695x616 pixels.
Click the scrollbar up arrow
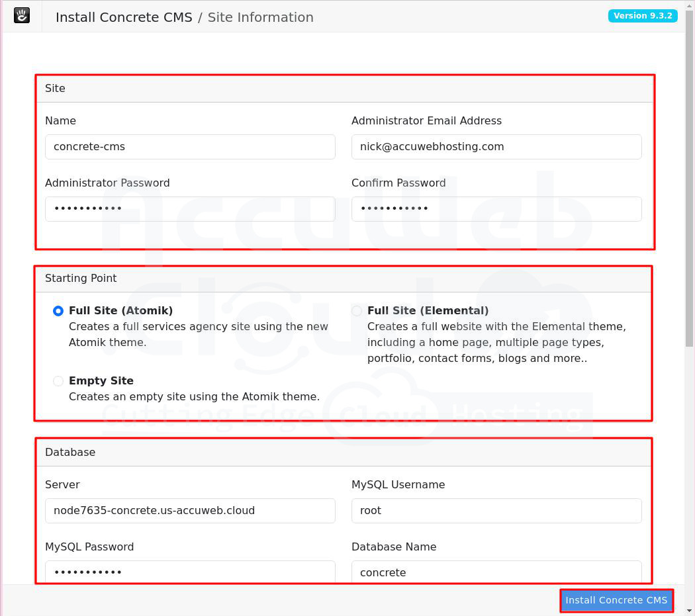[690, 5]
